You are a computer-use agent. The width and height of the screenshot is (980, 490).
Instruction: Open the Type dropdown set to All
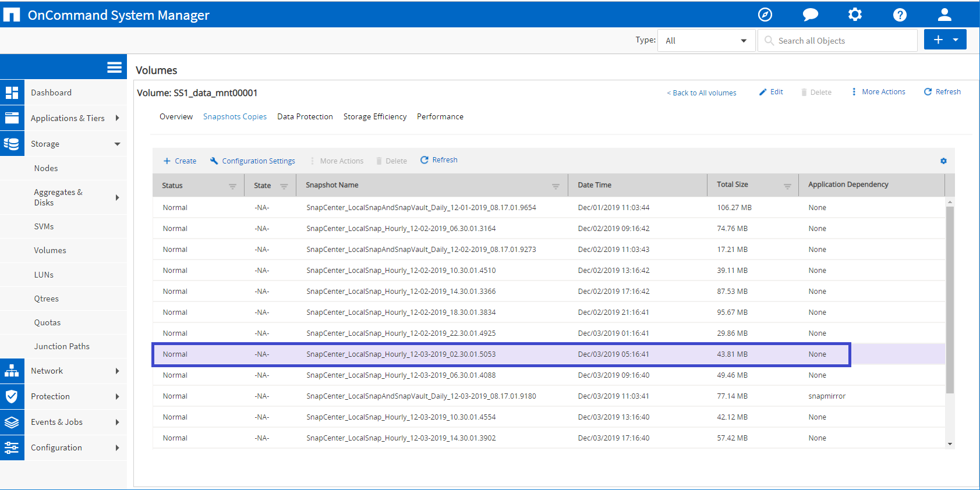tap(706, 41)
